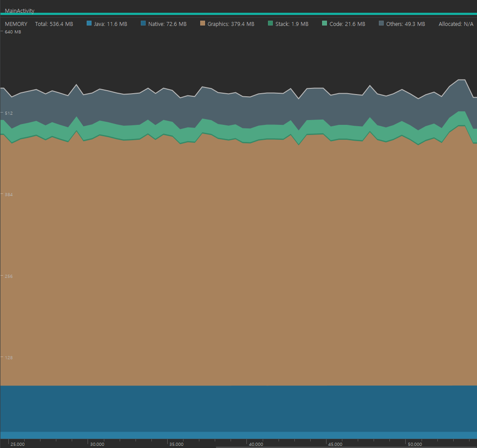
Task: Click the Others legend color swatch
Action: click(381, 23)
